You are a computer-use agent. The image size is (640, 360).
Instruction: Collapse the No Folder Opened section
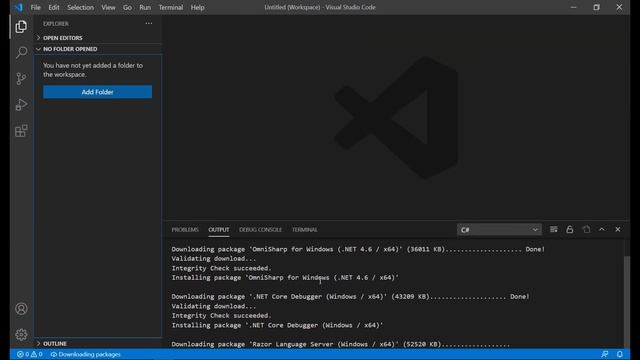[x=98, y=49]
